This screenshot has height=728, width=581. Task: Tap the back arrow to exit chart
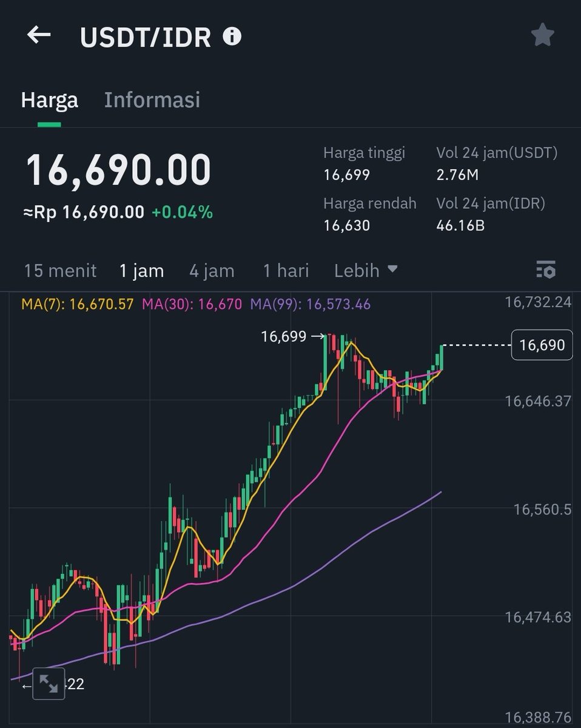click(x=39, y=35)
